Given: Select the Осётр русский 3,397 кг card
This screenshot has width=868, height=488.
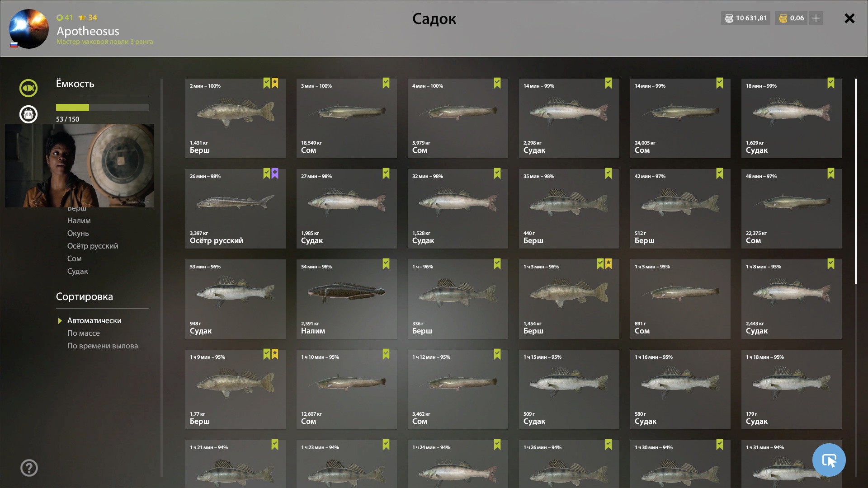Looking at the screenshot, I should pos(236,209).
